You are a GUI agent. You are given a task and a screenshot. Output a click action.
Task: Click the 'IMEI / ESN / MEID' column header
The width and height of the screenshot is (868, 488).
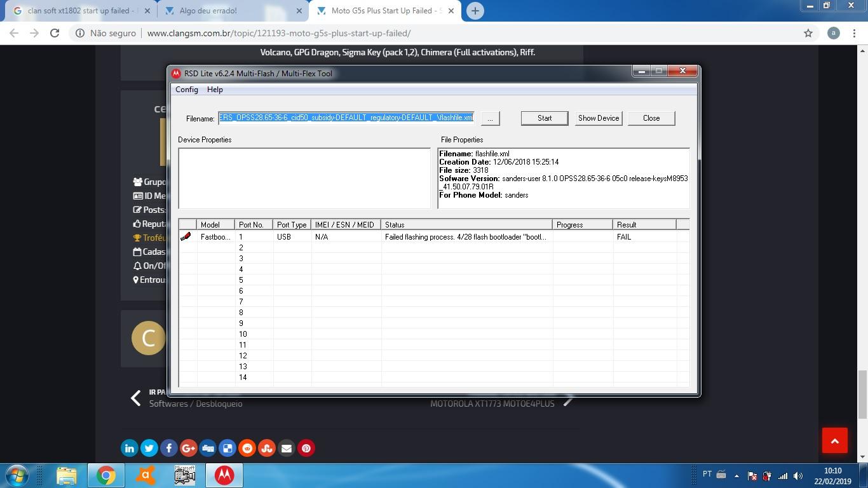pos(346,224)
